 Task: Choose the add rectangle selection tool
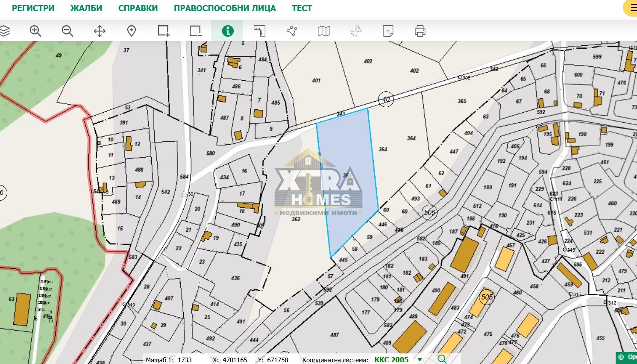pyautogui.click(x=163, y=31)
